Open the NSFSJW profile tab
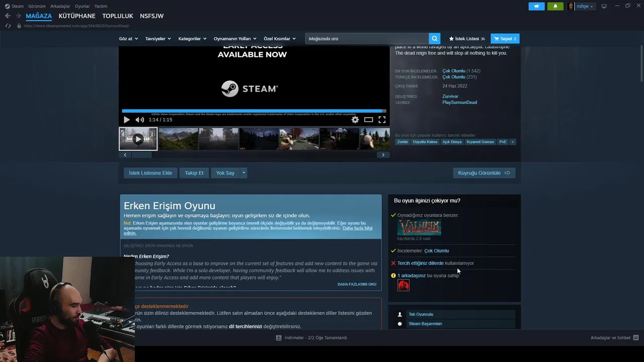This screenshot has width=644, height=362. (x=151, y=16)
